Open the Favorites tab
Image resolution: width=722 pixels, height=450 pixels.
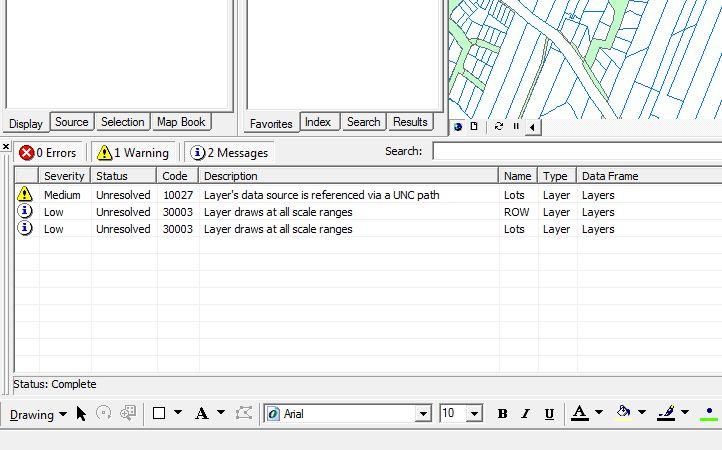click(x=271, y=124)
